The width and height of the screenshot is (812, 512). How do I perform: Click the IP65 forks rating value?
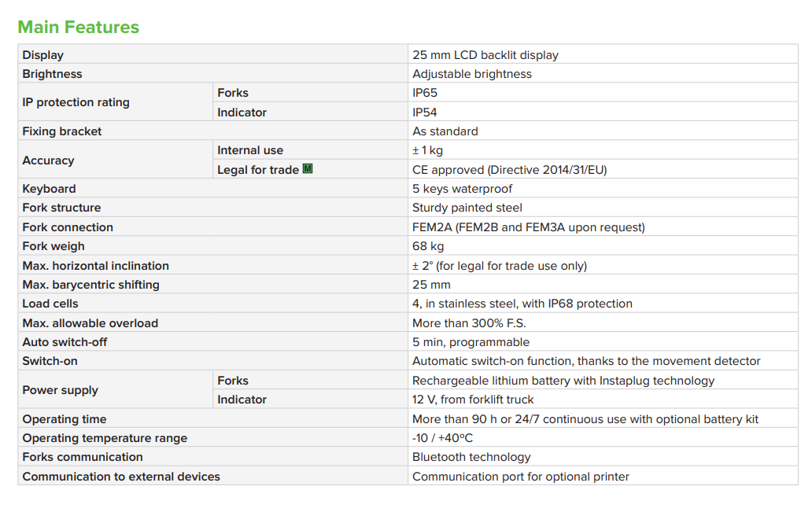tap(425, 93)
